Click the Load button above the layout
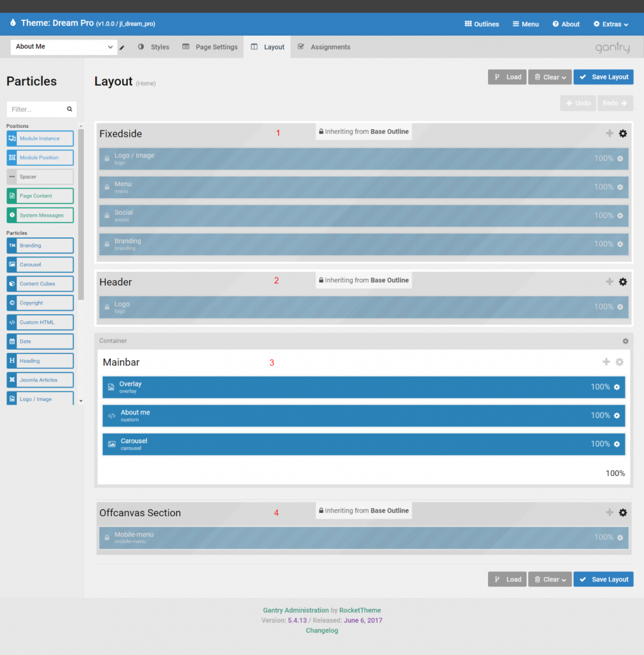 (x=507, y=77)
